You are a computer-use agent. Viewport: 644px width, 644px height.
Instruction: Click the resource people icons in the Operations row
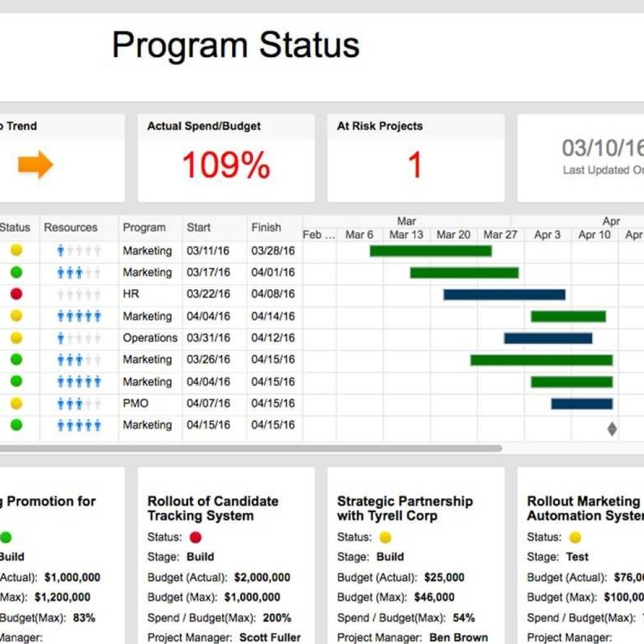pos(79,338)
